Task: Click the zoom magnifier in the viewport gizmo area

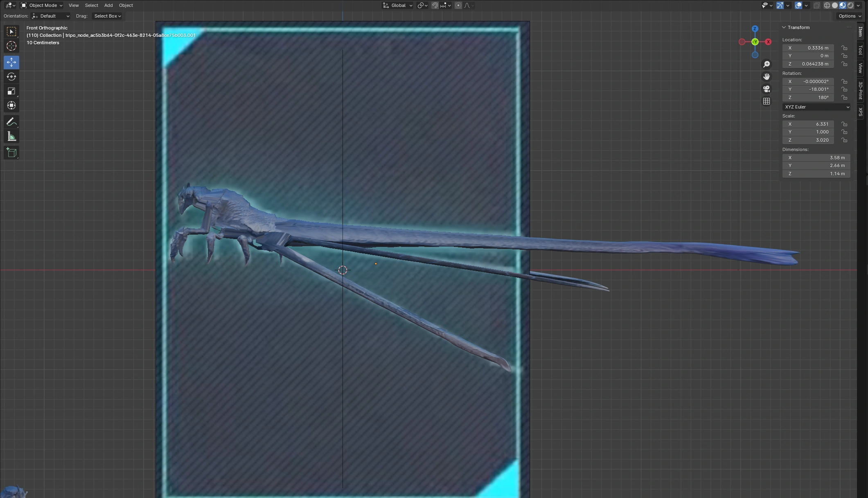Action: pos(767,64)
